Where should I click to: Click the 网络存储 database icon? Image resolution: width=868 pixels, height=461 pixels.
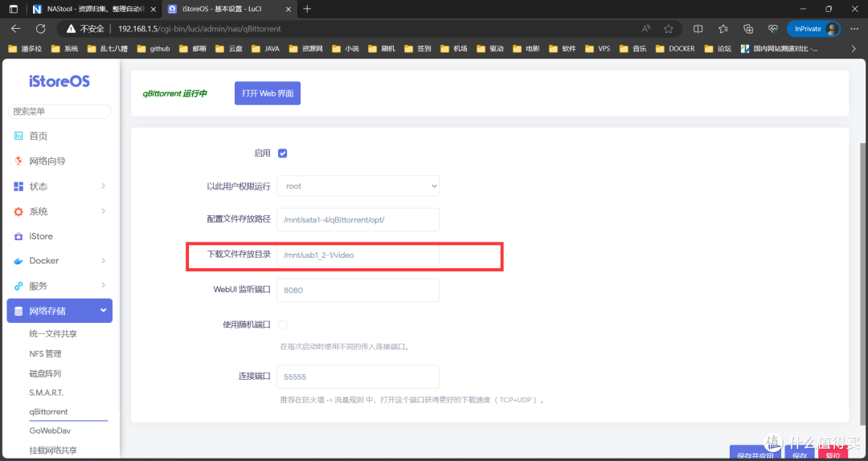[18, 311]
